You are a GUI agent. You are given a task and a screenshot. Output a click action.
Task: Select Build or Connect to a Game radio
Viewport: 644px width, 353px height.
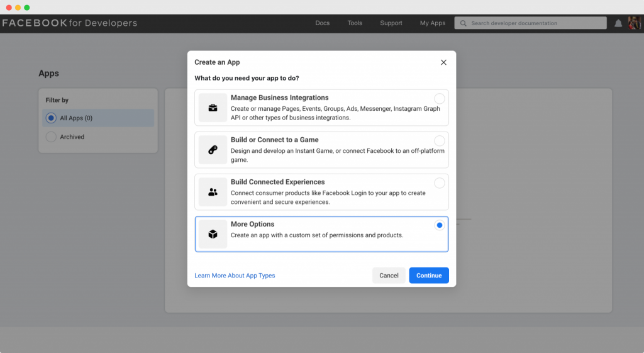440,141
